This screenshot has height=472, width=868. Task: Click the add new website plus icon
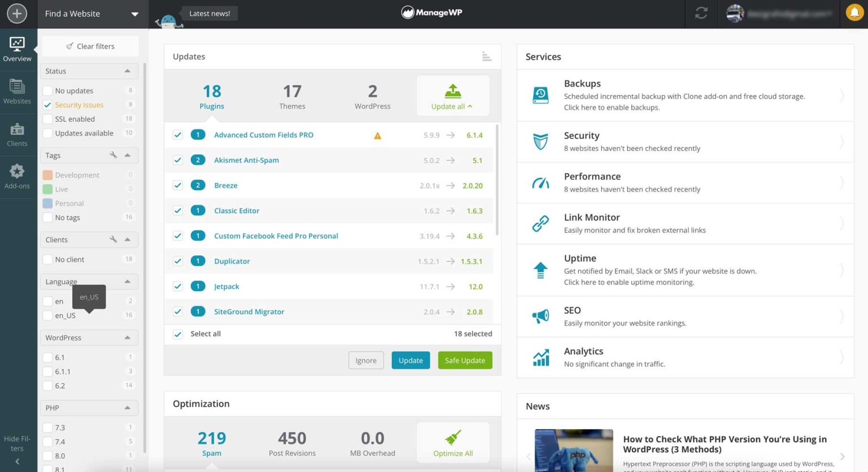17,13
